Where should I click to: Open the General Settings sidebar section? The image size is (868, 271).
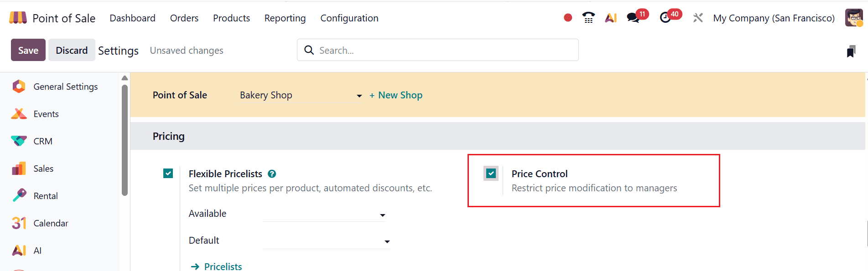click(65, 86)
